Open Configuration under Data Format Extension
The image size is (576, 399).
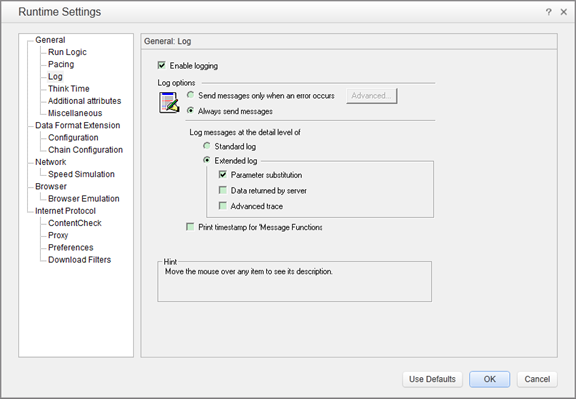[x=73, y=137]
